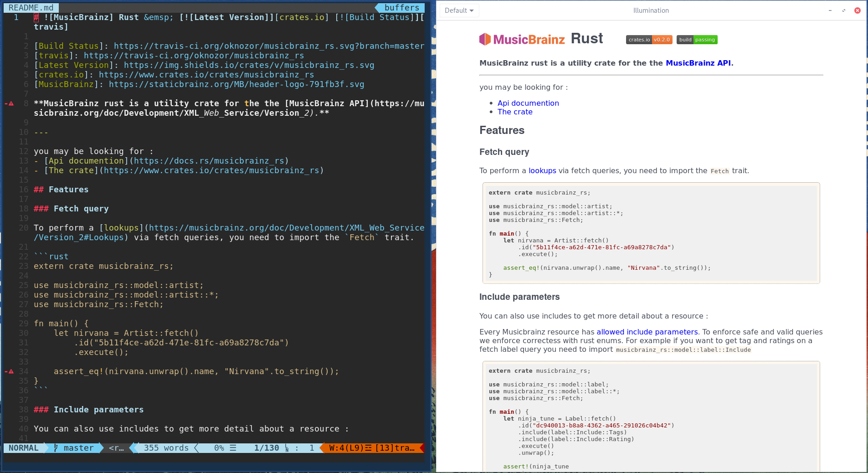Click the warning sign on line 34
868x473 pixels.
coord(10,371)
